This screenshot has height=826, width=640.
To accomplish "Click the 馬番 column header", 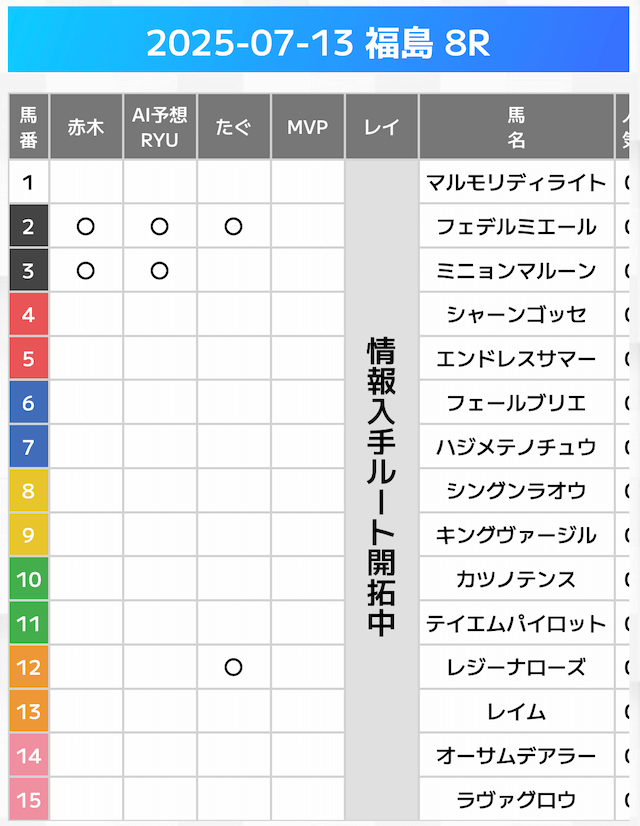I will pos(29,127).
